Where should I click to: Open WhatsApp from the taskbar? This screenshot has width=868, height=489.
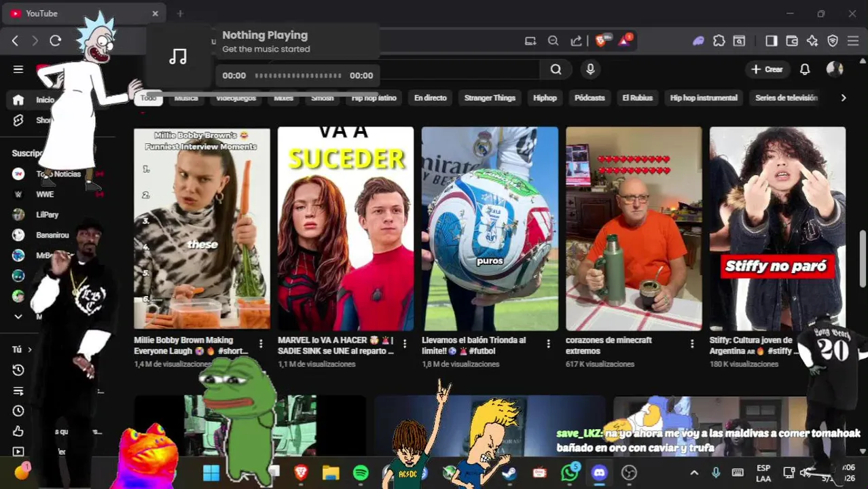click(x=570, y=473)
